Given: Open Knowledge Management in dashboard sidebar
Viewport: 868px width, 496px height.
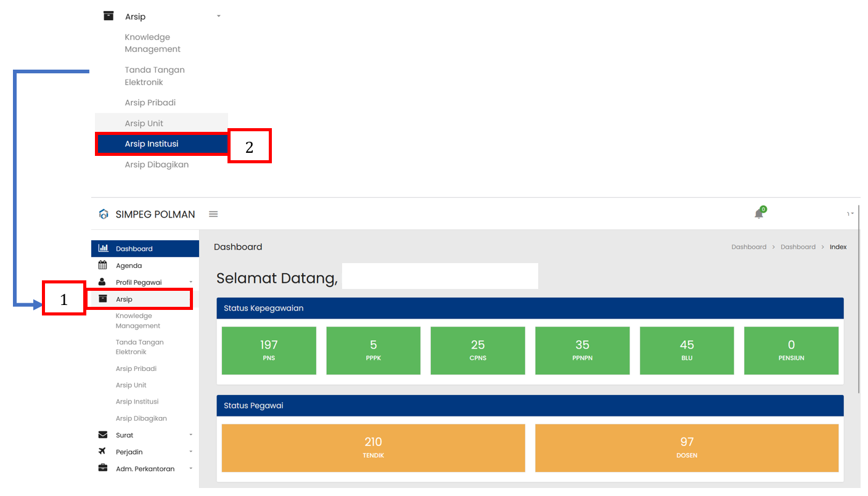Looking at the screenshot, I should (137, 320).
